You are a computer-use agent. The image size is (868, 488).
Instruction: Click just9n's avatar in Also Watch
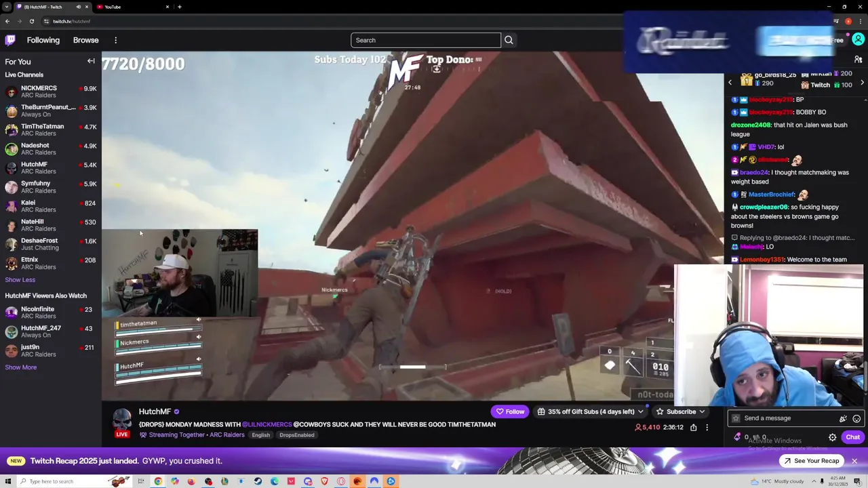coord(11,350)
